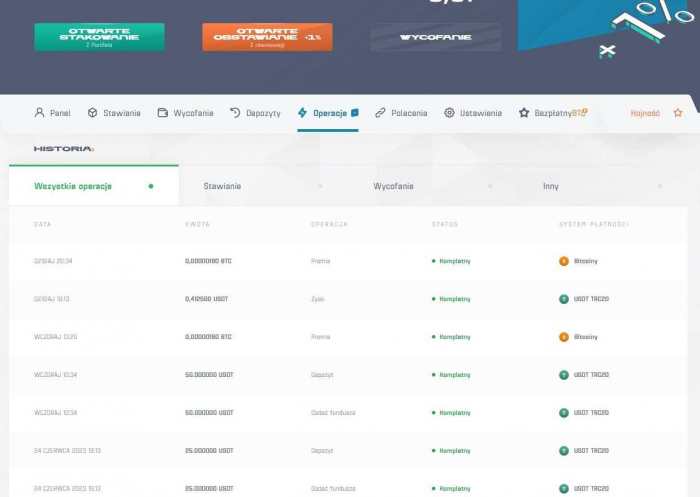Click the grey Wycofanie button
This screenshot has height=497, width=700.
click(x=435, y=37)
